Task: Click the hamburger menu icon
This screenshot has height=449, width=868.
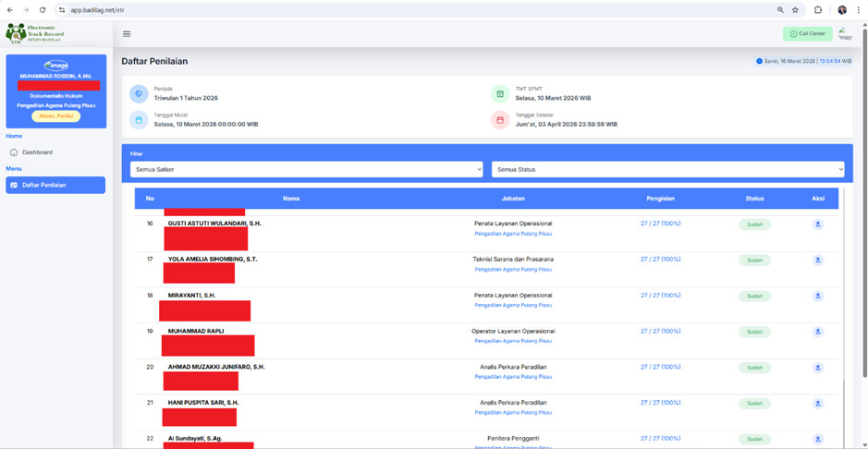Action: coord(127,34)
